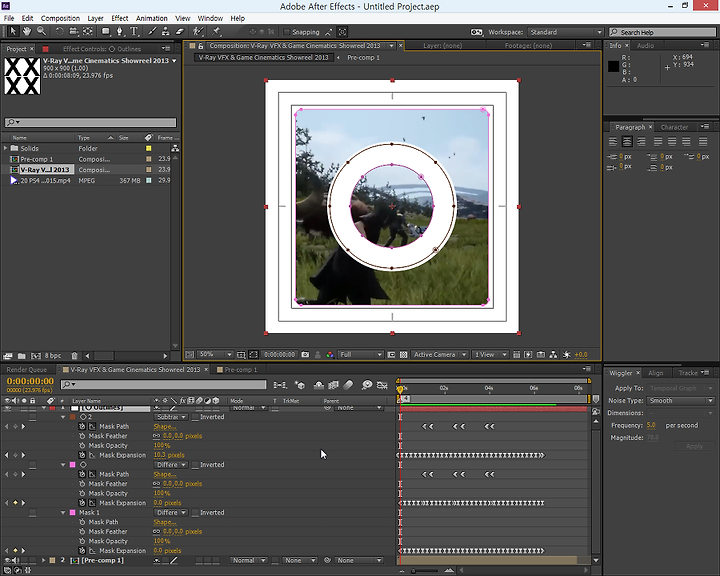Open the Wiggler Noise Type Smooth dropdown
The image size is (720, 576).
point(681,401)
